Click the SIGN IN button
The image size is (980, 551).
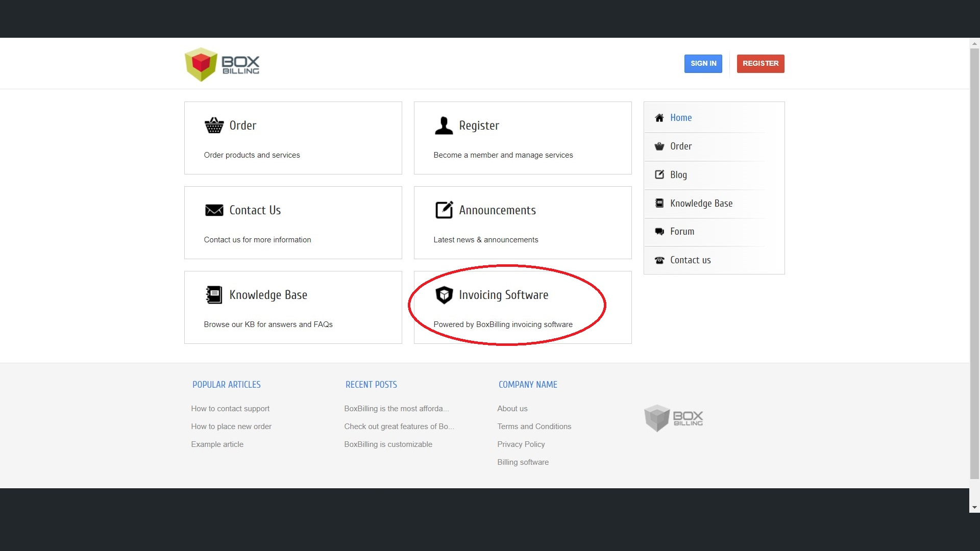[x=703, y=64]
